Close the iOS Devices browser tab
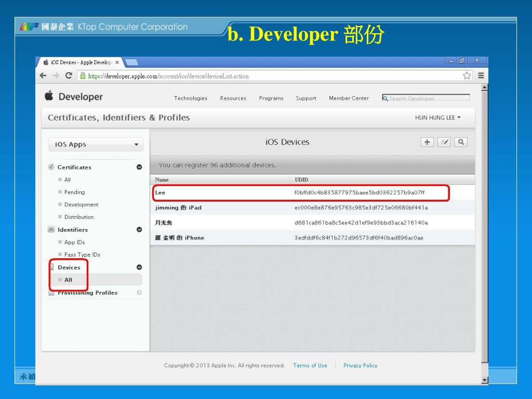This screenshot has height=399, width=532. tap(117, 62)
